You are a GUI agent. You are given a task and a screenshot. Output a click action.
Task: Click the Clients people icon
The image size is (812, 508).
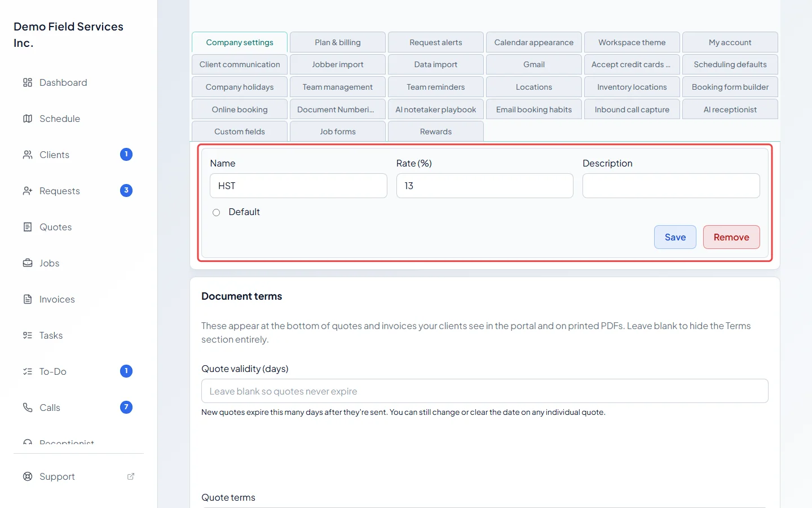click(x=27, y=155)
